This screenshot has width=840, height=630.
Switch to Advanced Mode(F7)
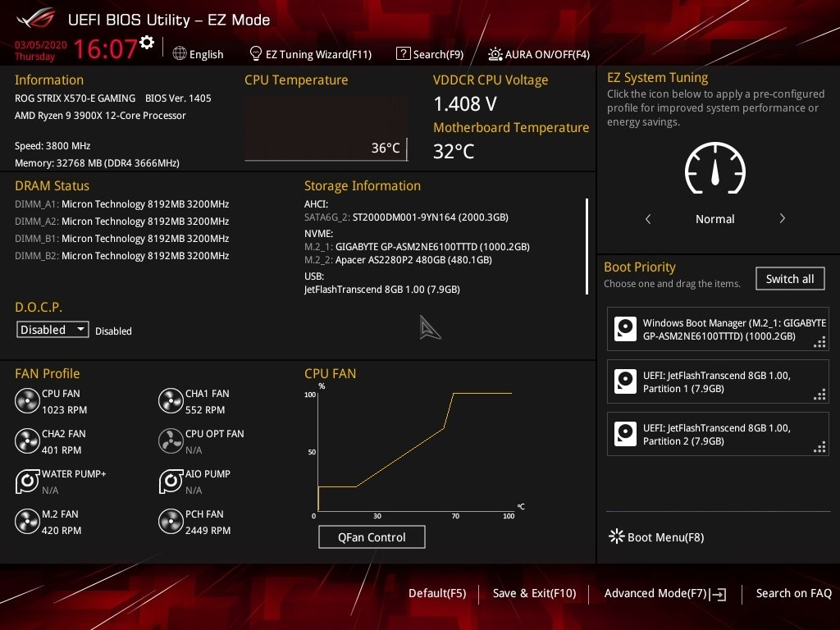[x=664, y=594]
